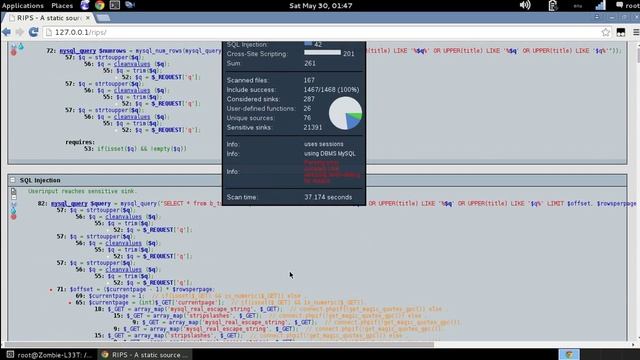Open the help flask icon for line 72
The width and height of the screenshot is (640, 360).
pyautogui.click(x=21, y=47)
